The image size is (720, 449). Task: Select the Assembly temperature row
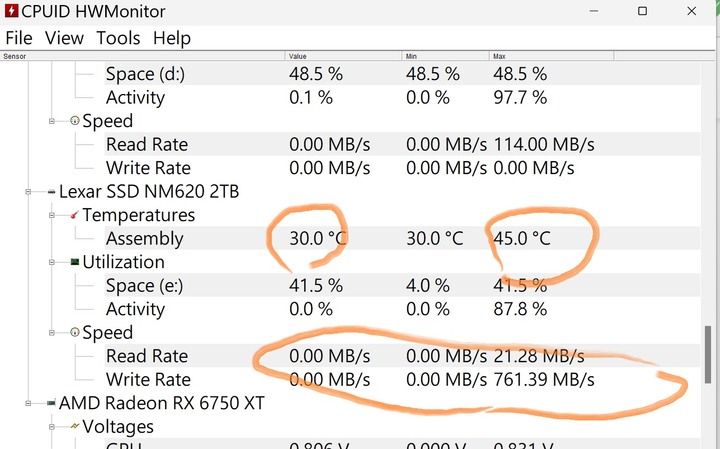pos(402,238)
